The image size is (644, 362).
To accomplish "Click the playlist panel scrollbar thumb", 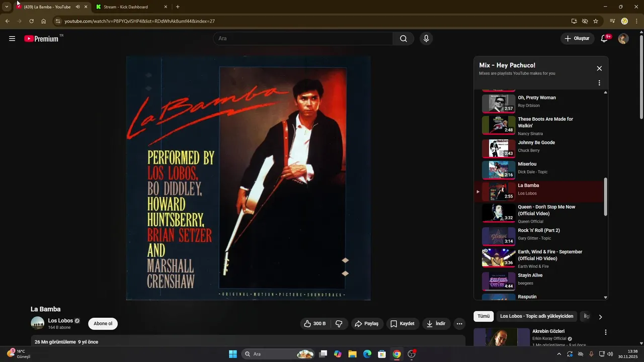I will tap(605, 197).
